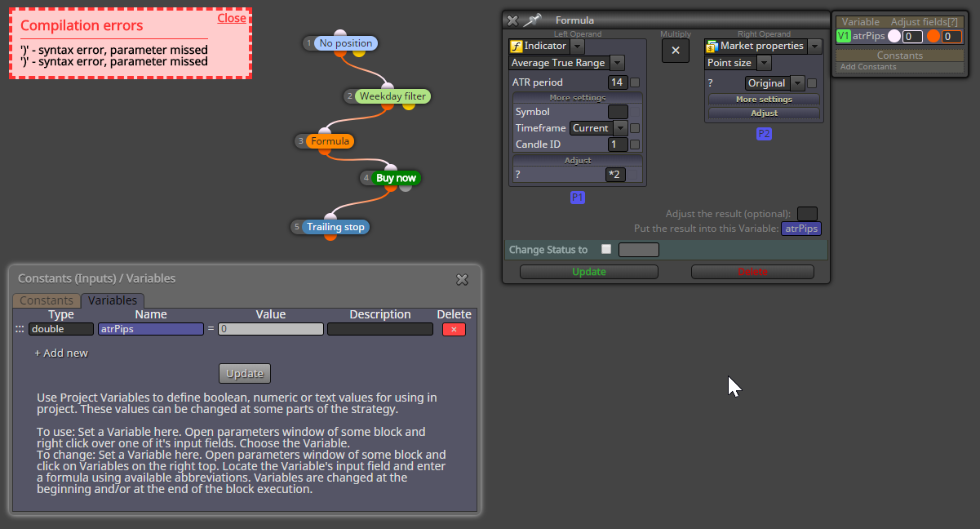
Task: Expand More settings in Right Operand
Action: click(764, 99)
